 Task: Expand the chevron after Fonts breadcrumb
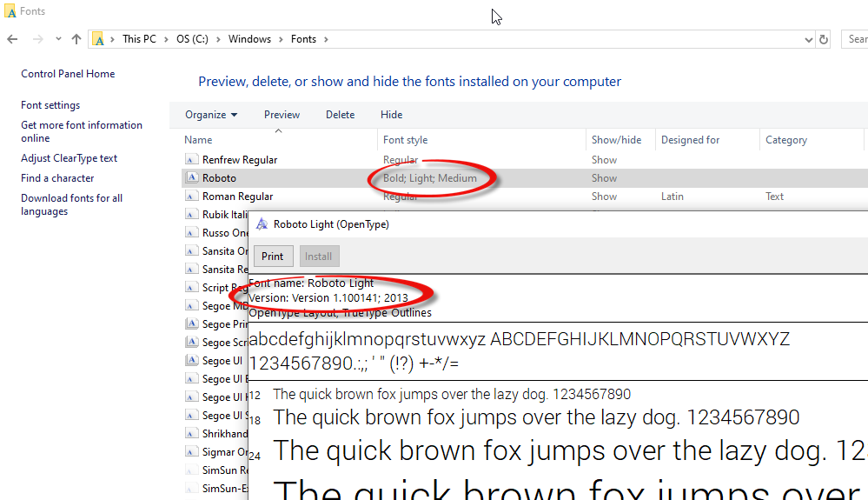pos(326,39)
